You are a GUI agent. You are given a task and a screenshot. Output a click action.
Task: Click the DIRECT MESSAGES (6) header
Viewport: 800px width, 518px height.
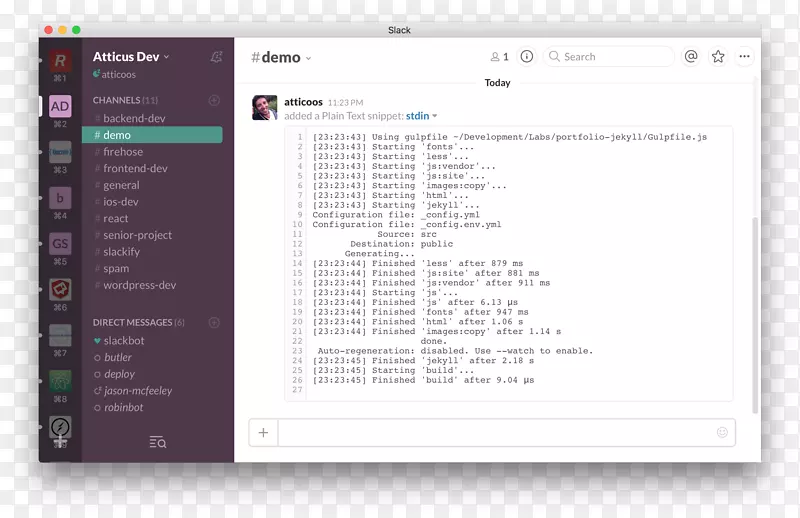[x=139, y=323]
